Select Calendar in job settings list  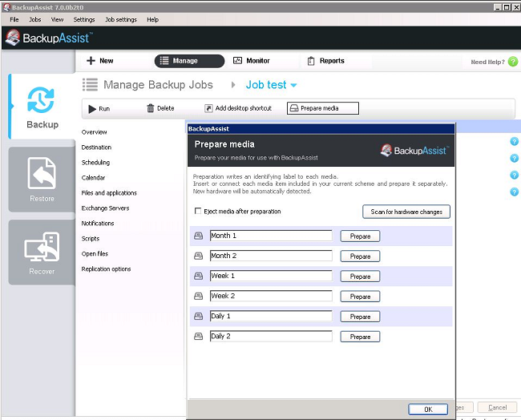93,178
